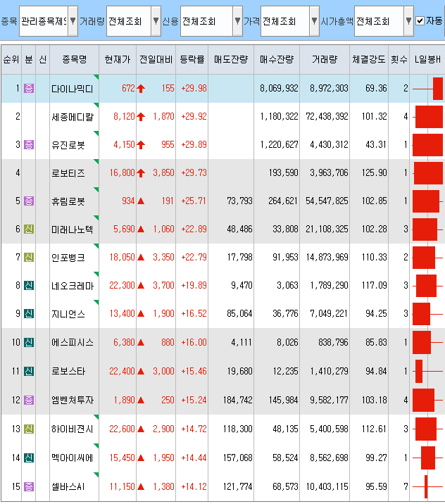Click the 증 badge in 다이나믹디 row
445x504 pixels.
tap(29, 89)
